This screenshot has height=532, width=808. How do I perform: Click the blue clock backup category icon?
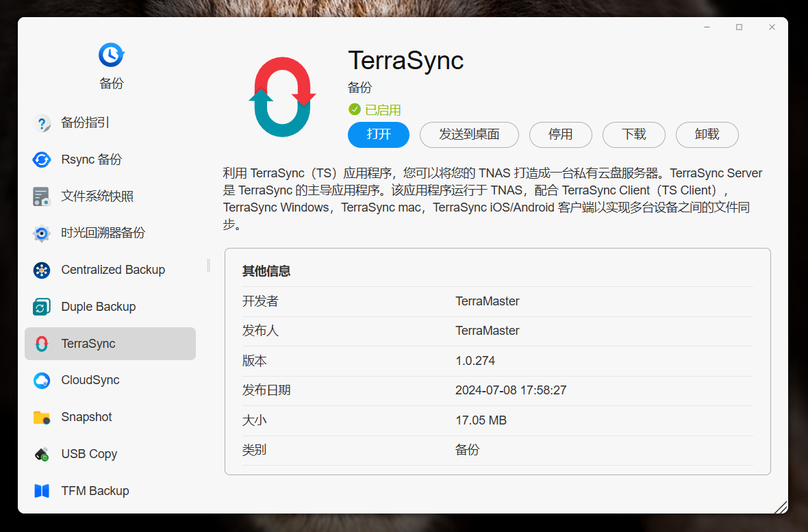(112, 55)
